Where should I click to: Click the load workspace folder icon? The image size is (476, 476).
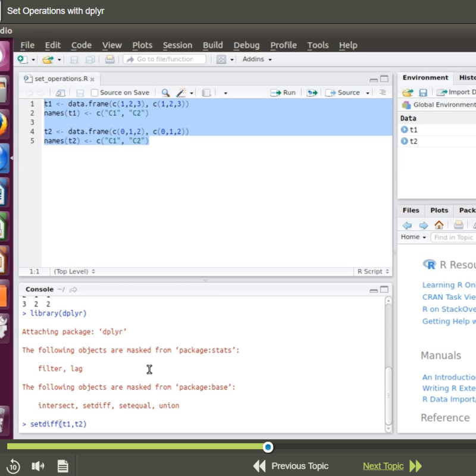pos(408,92)
